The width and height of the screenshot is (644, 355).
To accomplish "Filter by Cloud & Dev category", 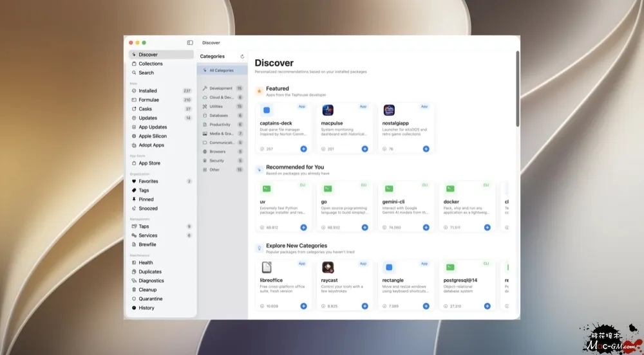I will (x=223, y=98).
